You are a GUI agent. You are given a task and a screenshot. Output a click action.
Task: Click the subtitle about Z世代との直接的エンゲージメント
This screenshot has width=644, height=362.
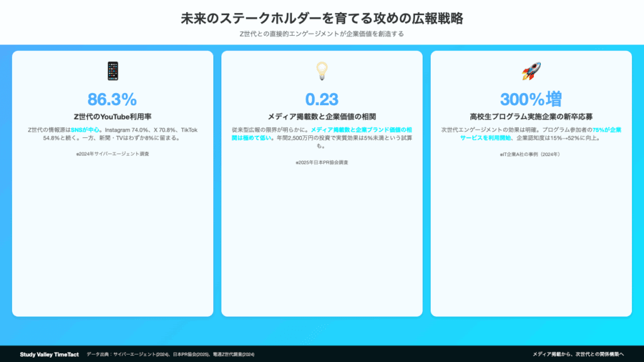click(321, 34)
